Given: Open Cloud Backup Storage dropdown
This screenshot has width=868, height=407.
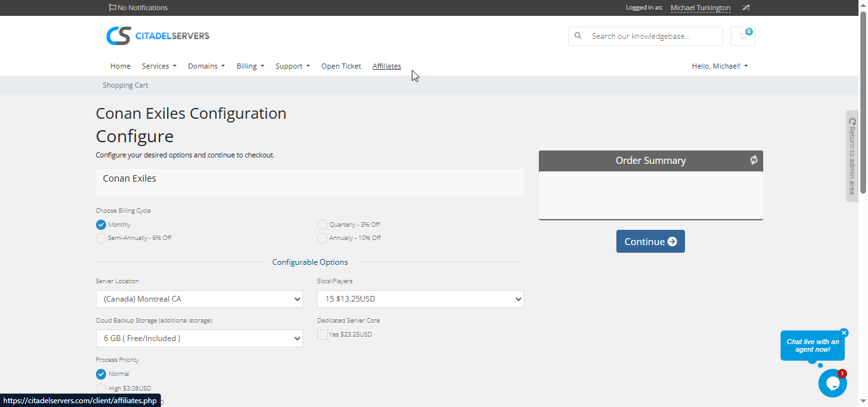Looking at the screenshot, I should coord(199,338).
